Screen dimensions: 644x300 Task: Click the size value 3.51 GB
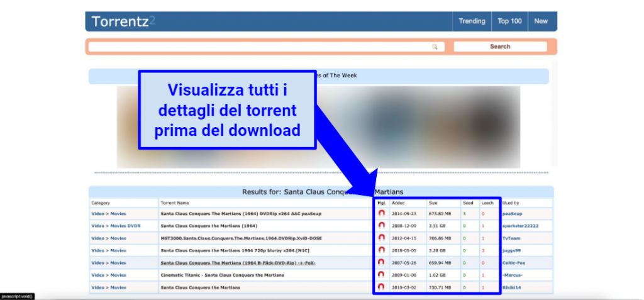437,226
